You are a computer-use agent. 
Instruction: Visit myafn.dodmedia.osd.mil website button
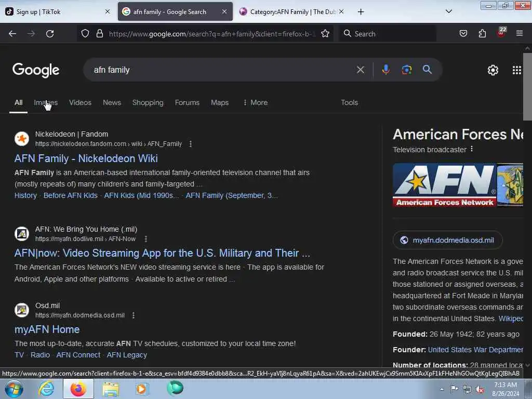[x=447, y=240]
